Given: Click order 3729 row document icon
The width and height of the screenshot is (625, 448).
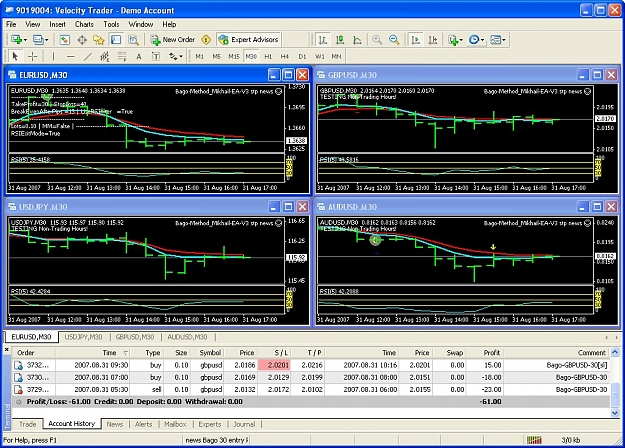Looking at the screenshot, I should 18,389.
